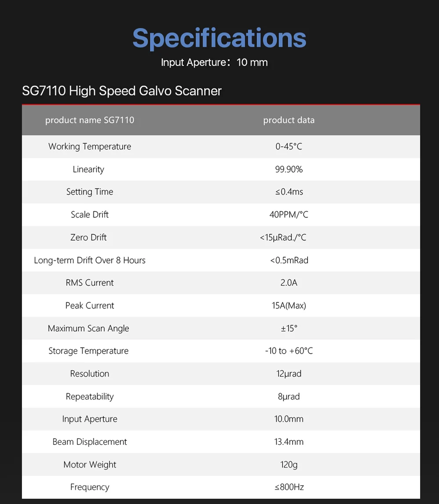The height and width of the screenshot is (504, 439).
Task: Click the ±15° maximum scan angle value
Action: click(x=289, y=329)
